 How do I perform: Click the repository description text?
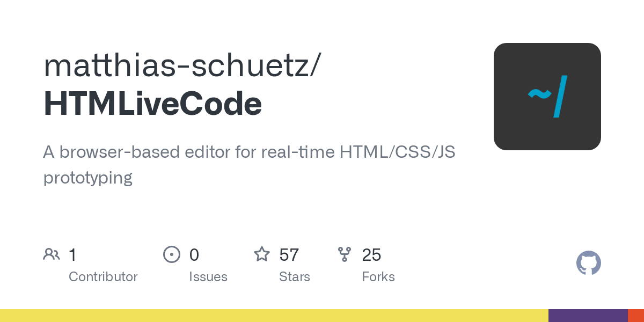249,165
